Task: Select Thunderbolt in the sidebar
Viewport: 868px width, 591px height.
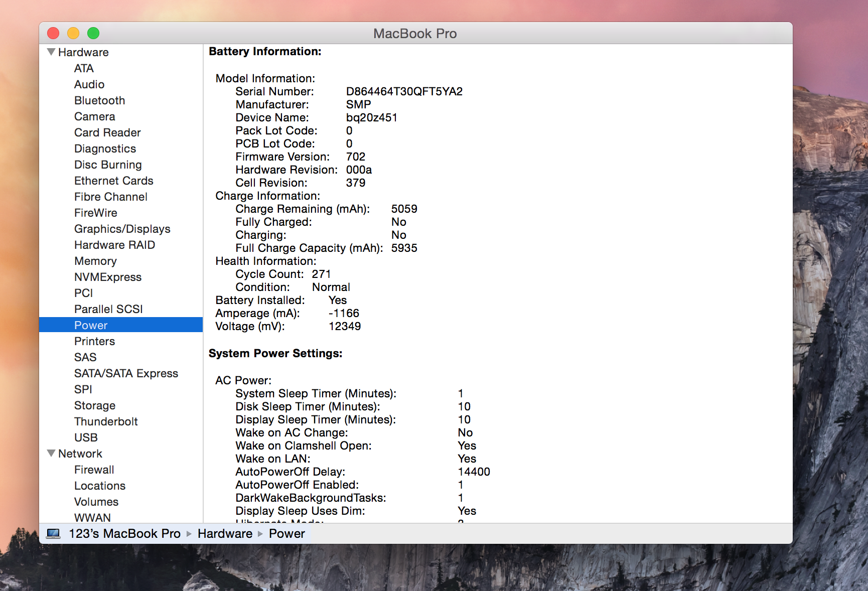Action: point(106,421)
